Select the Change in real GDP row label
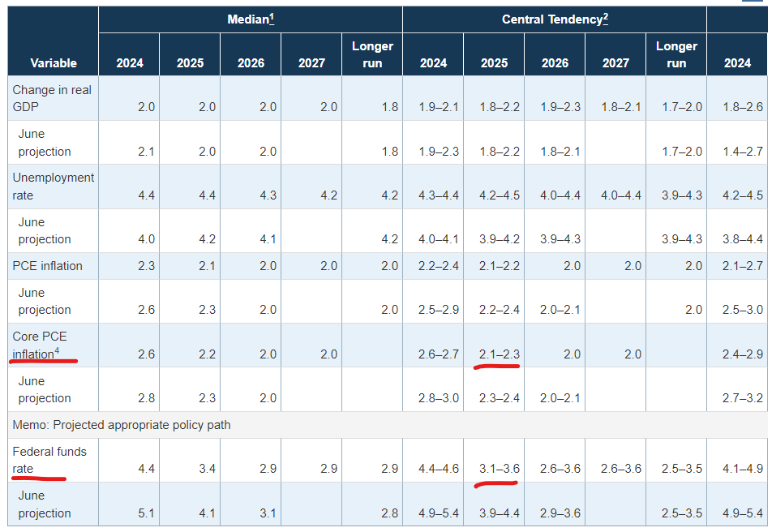 [52, 98]
